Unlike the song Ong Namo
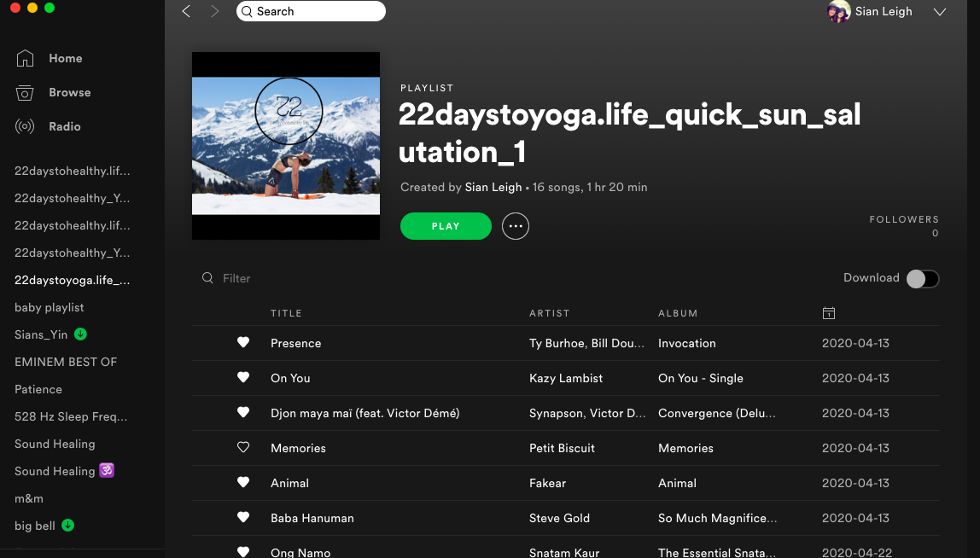Viewport: 980px width, 558px height. click(x=243, y=552)
